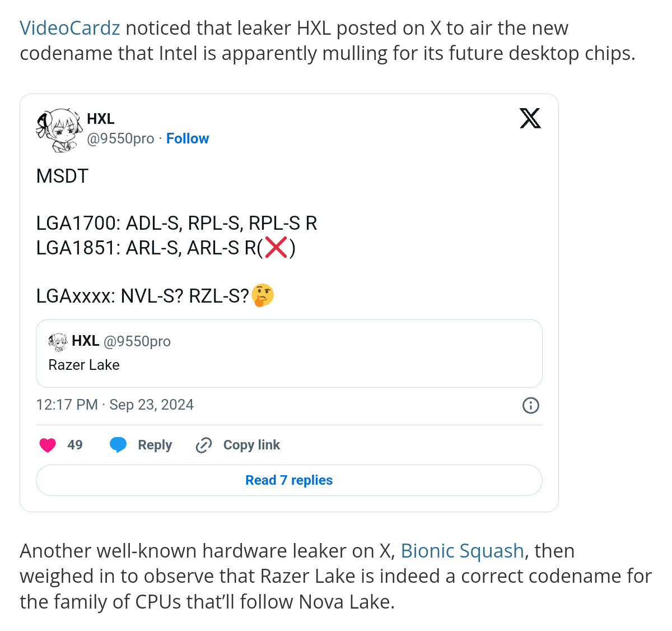Image resolution: width=672 pixels, height=631 pixels.
Task: Click the Reply label
Action: [x=155, y=445]
